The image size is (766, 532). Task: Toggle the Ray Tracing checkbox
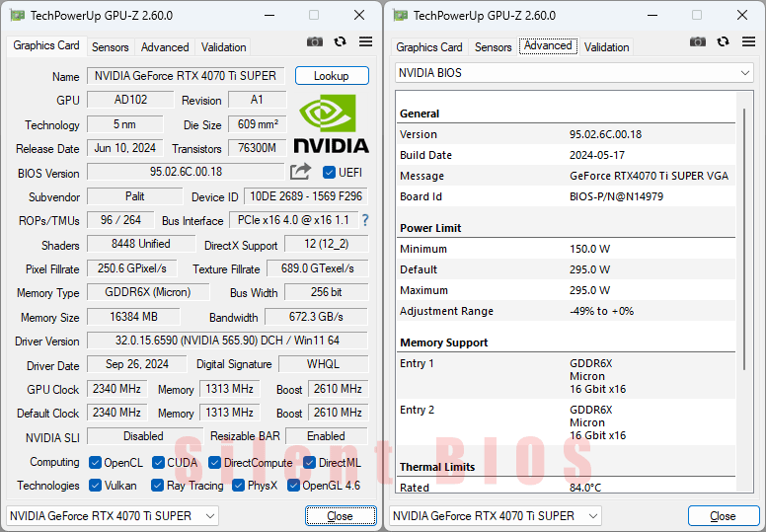pyautogui.click(x=157, y=485)
